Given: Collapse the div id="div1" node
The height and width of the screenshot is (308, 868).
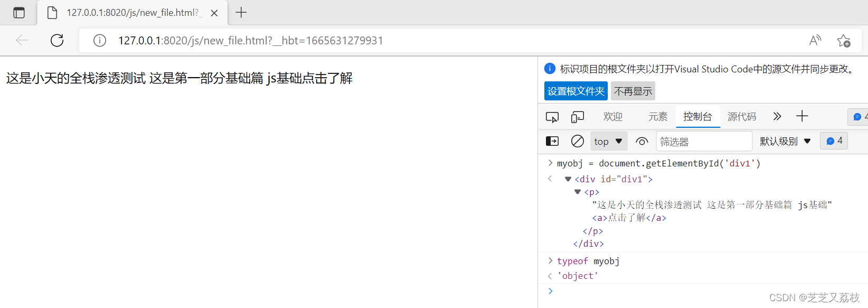Looking at the screenshot, I should point(568,179).
